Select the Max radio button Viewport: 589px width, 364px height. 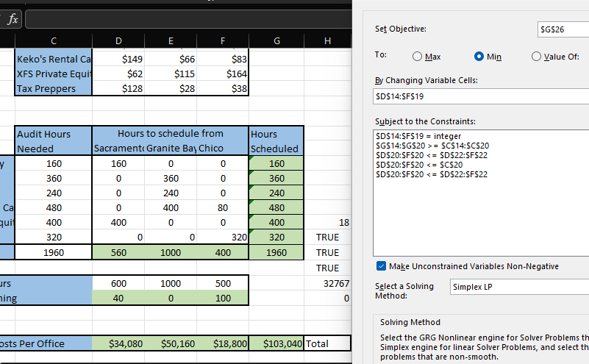point(417,57)
